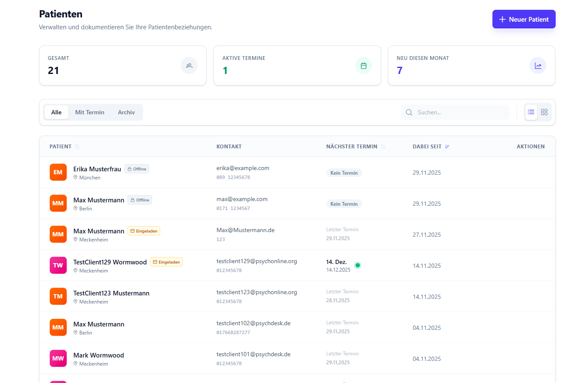Switch to grid view icon
This screenshot has width=588, height=383.
coord(544,112)
